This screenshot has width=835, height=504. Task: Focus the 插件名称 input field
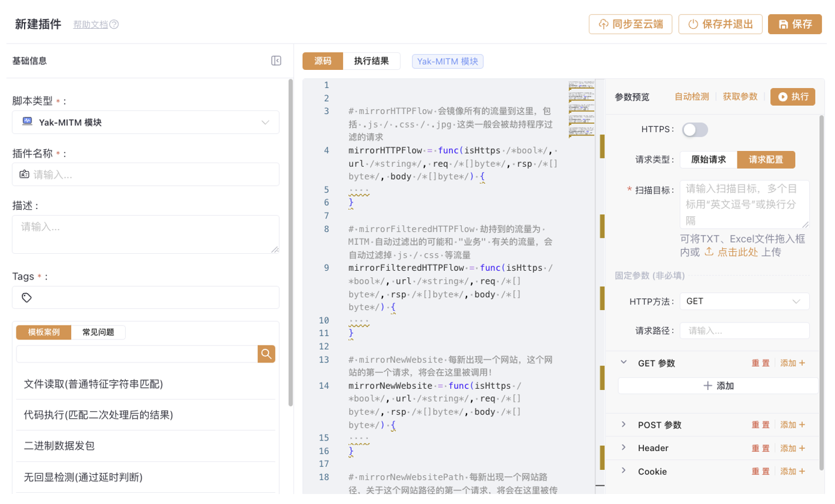pos(146,174)
